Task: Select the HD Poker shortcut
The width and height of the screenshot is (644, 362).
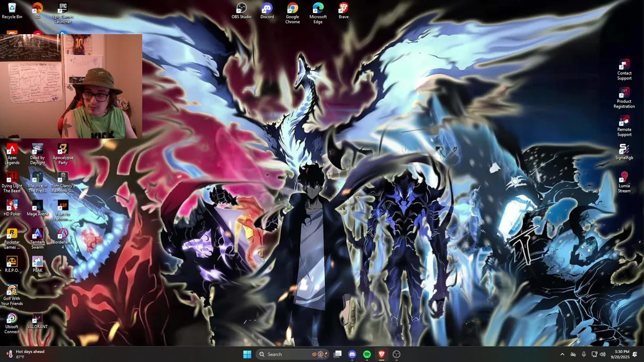Action: (x=12, y=208)
